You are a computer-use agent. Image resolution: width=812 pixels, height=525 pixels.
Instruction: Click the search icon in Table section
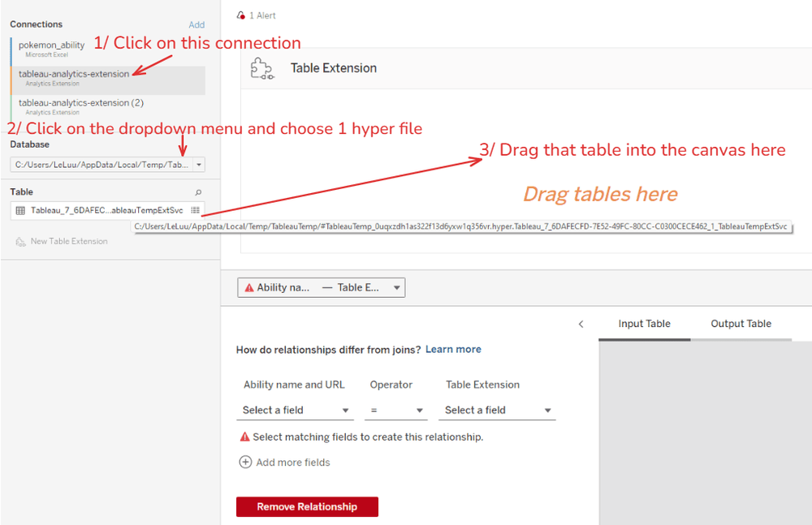coord(198,192)
